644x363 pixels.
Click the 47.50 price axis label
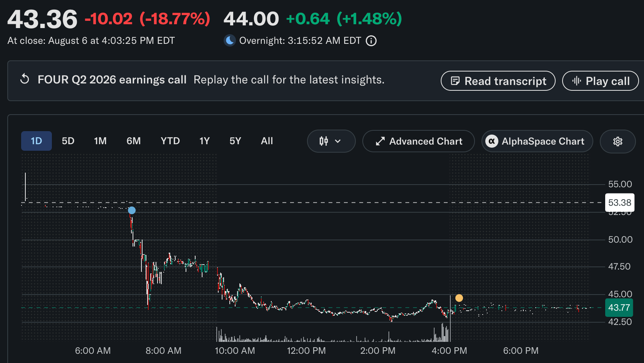619,266
